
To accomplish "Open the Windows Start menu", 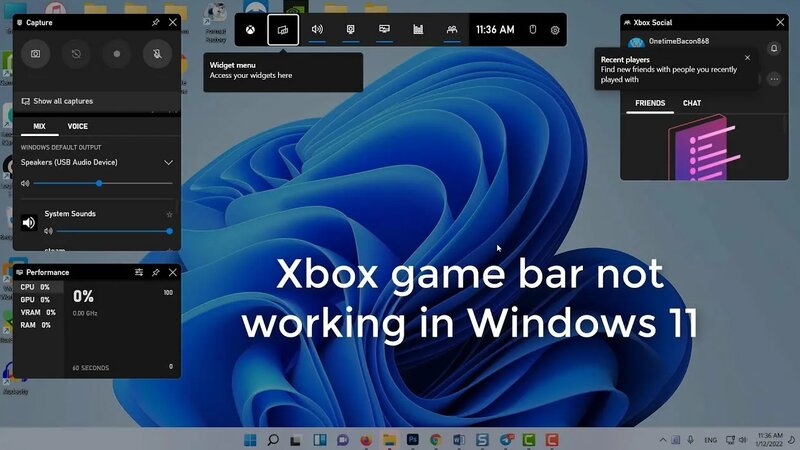I will pos(250,439).
